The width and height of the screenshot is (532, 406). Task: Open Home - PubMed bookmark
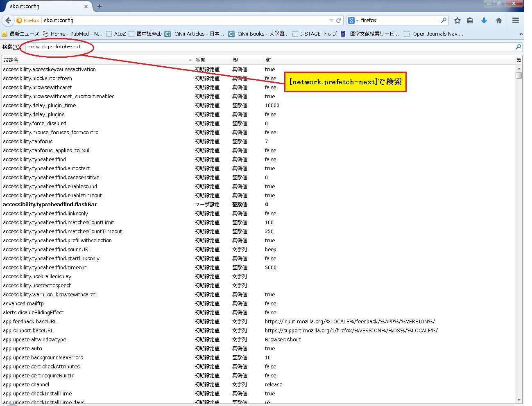72,34
